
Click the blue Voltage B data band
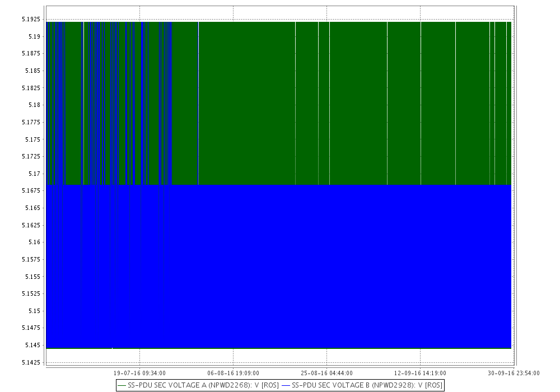coord(278,266)
